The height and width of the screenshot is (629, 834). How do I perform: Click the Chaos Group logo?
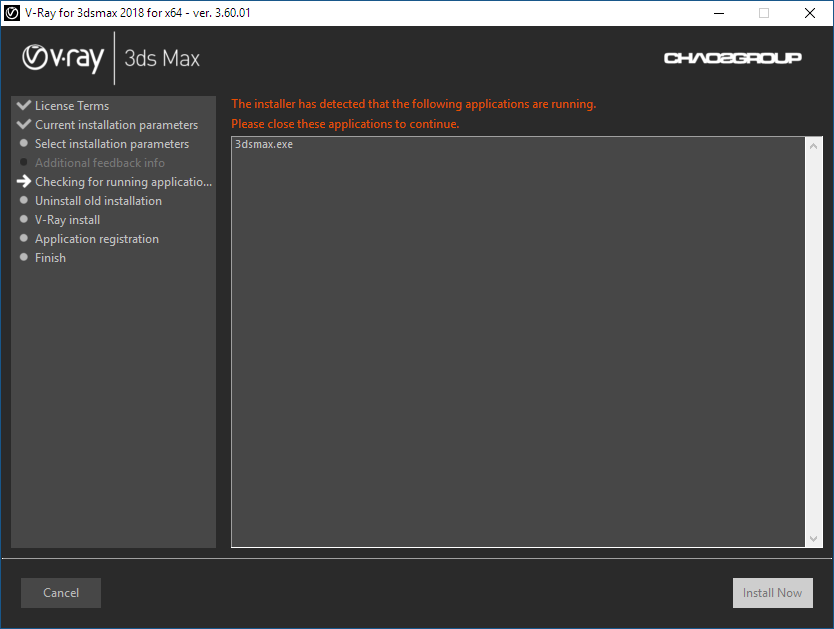pyautogui.click(x=732, y=57)
